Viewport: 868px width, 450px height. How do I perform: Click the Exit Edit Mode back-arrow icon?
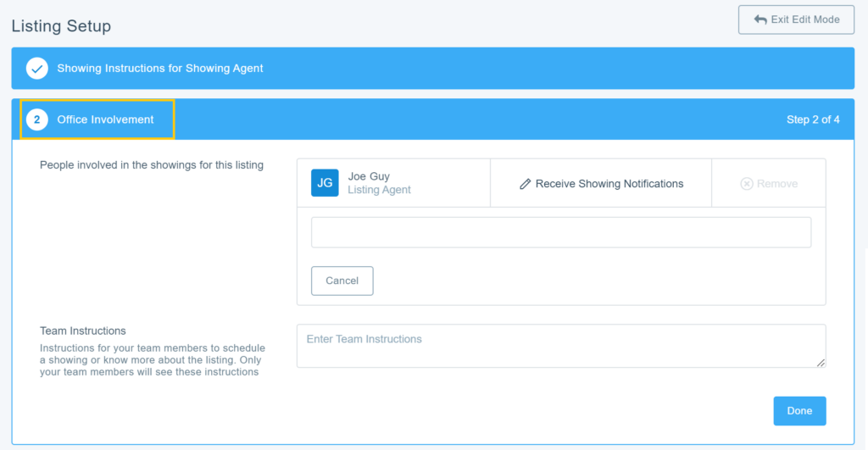coord(759,19)
